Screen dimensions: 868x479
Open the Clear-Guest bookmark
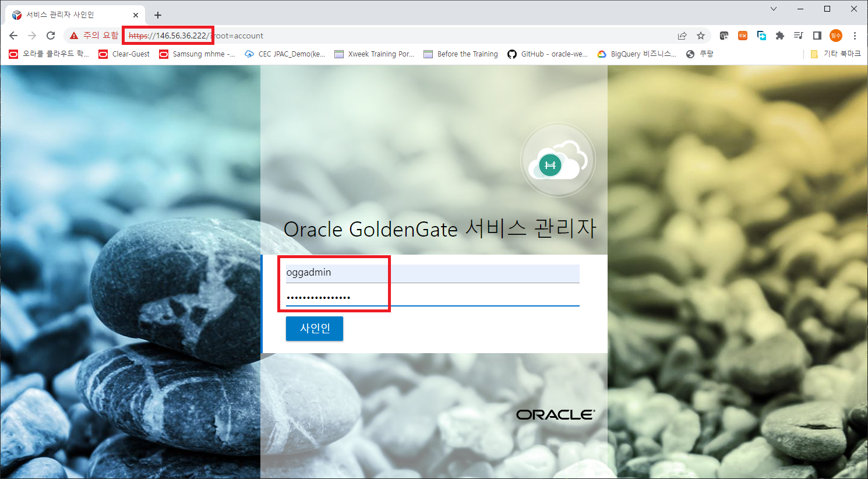pyautogui.click(x=124, y=54)
